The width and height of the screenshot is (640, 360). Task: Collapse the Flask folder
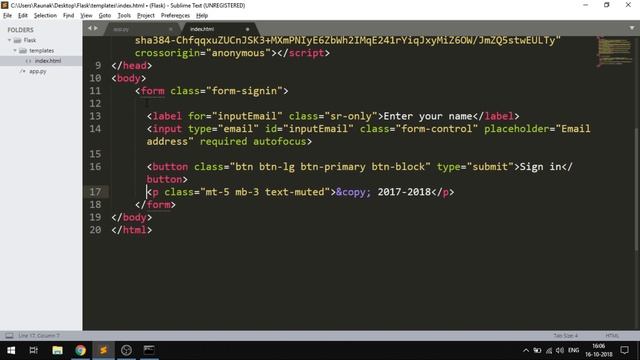click(x=9, y=40)
